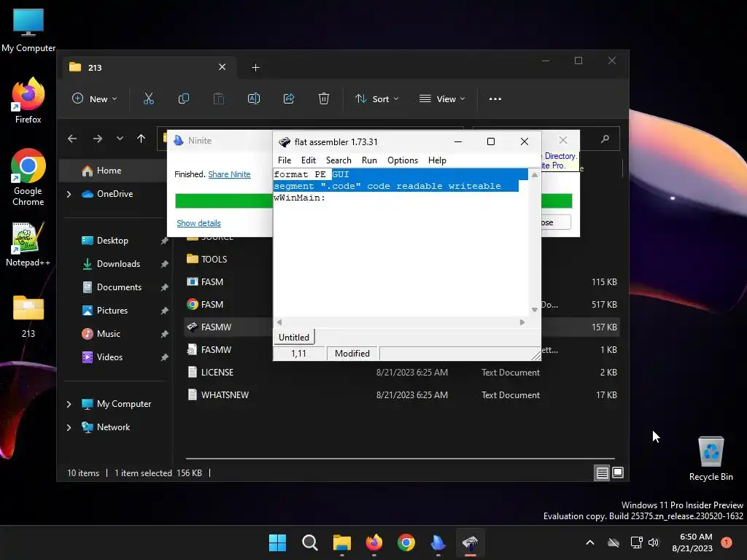Select Music in navigation pane
The image size is (747, 560).
point(108,334)
